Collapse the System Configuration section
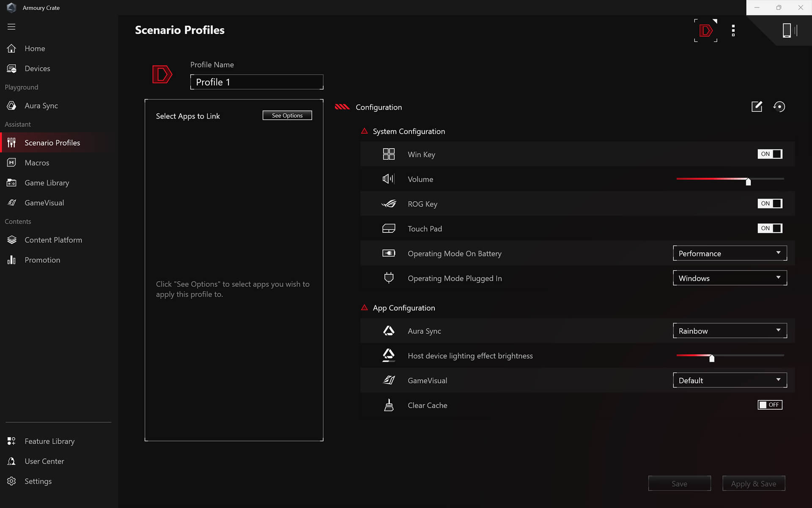The height and width of the screenshot is (508, 812). point(364,131)
